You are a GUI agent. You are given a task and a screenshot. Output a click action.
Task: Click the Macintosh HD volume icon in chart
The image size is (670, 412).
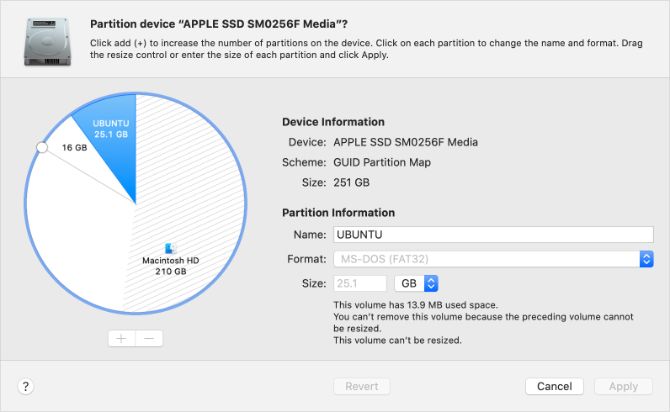pos(169,245)
